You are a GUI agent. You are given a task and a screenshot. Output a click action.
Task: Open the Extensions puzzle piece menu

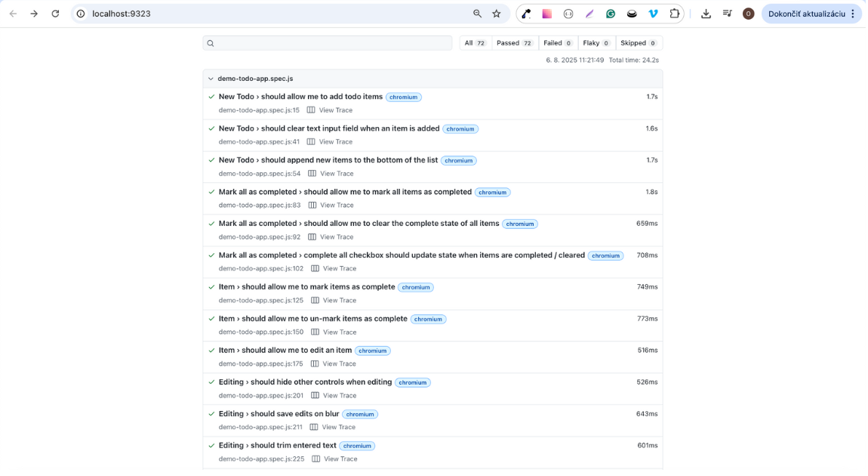pyautogui.click(x=675, y=14)
